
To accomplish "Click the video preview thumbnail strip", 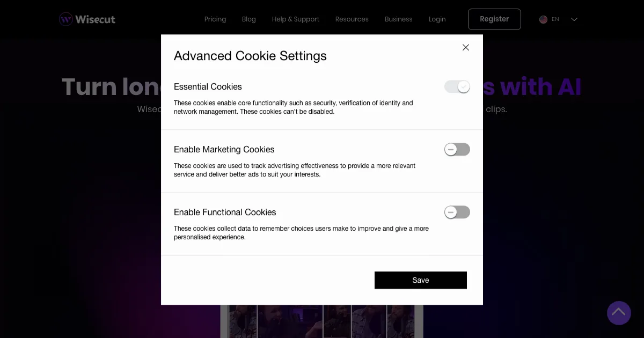I will [x=321, y=321].
